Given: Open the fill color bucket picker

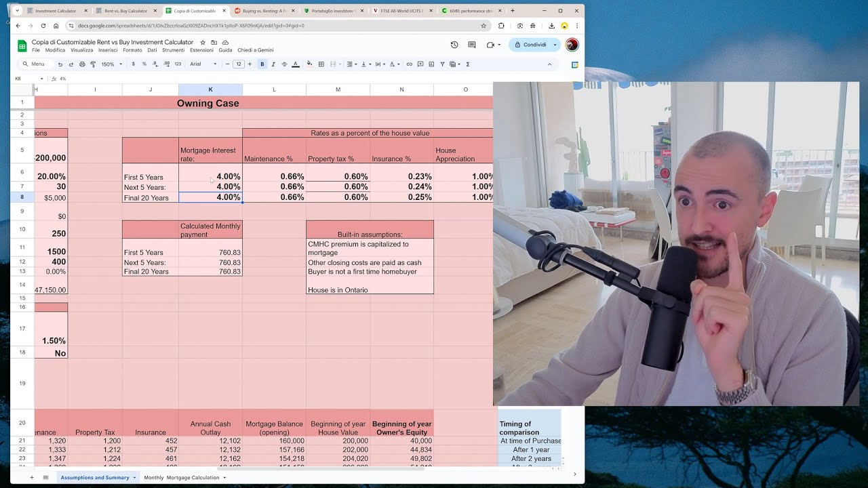Looking at the screenshot, I should click(x=310, y=64).
